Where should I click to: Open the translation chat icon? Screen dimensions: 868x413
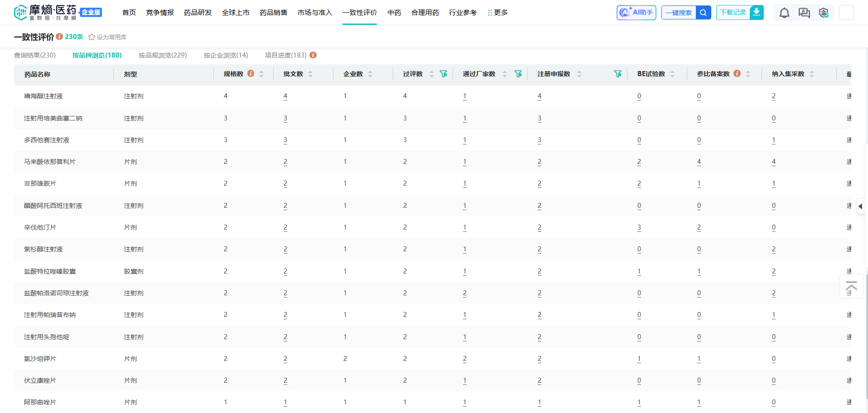804,13
